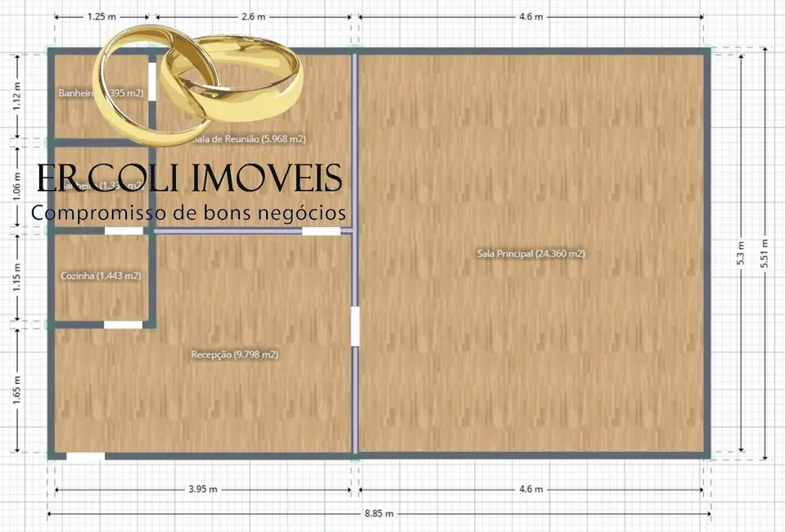Screen dimensions: 785x532
Task: Select the 1.15 m dimension label
Action: (18, 278)
